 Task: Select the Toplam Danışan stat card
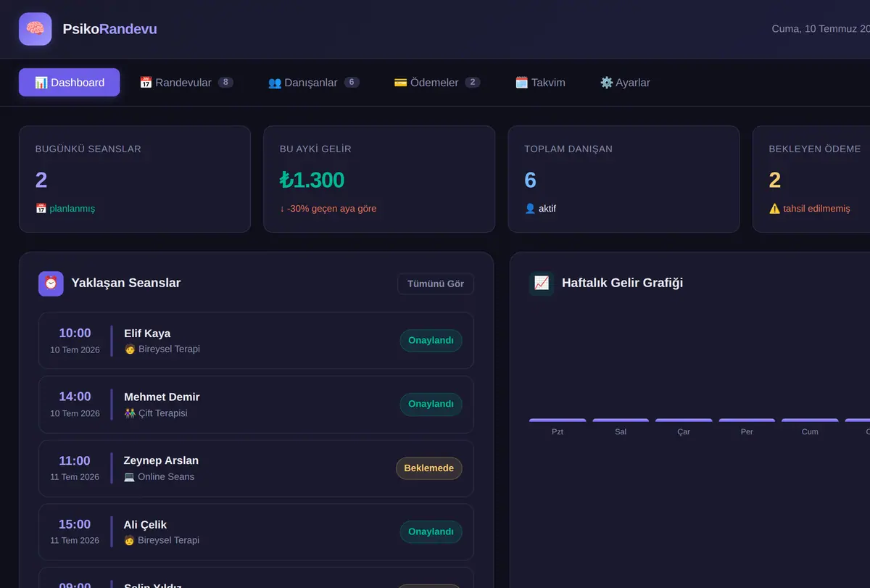click(624, 179)
